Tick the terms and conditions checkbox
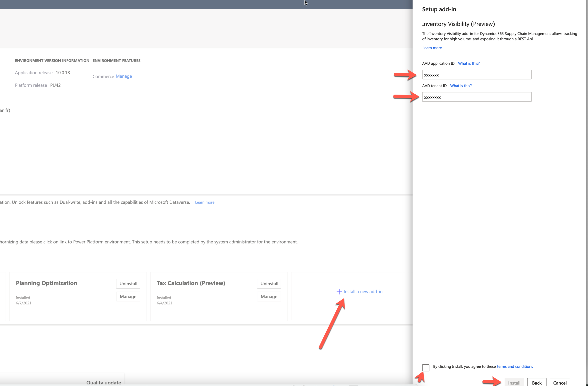The width and height of the screenshot is (588, 386). coord(425,367)
